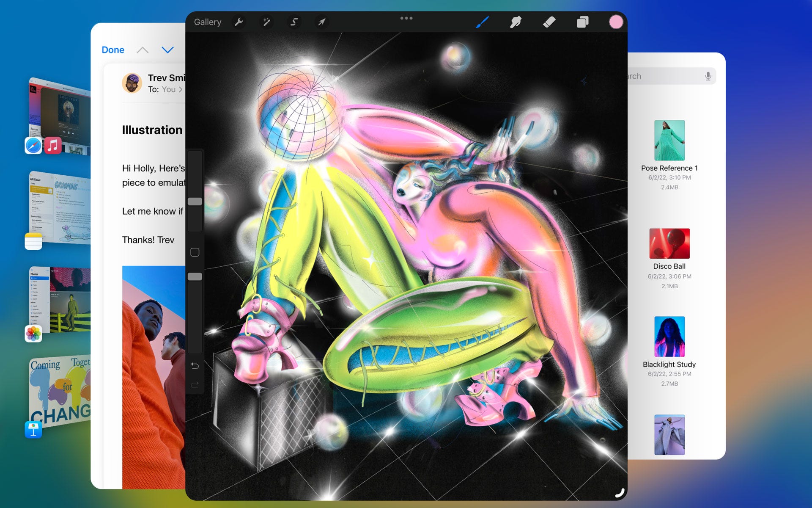Viewport: 812px width, 508px height.
Task: Expand the To: You recipient chevron
Action: tap(181, 89)
